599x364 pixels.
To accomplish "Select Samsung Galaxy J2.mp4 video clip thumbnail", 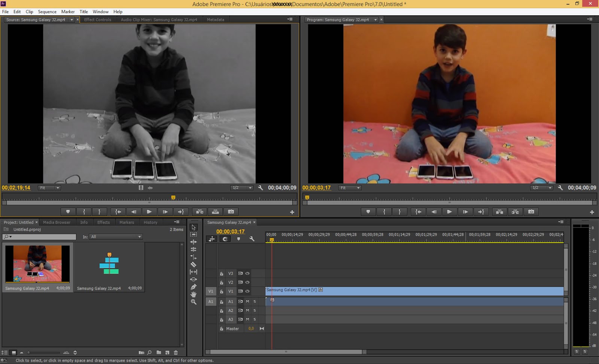I will coord(37,264).
